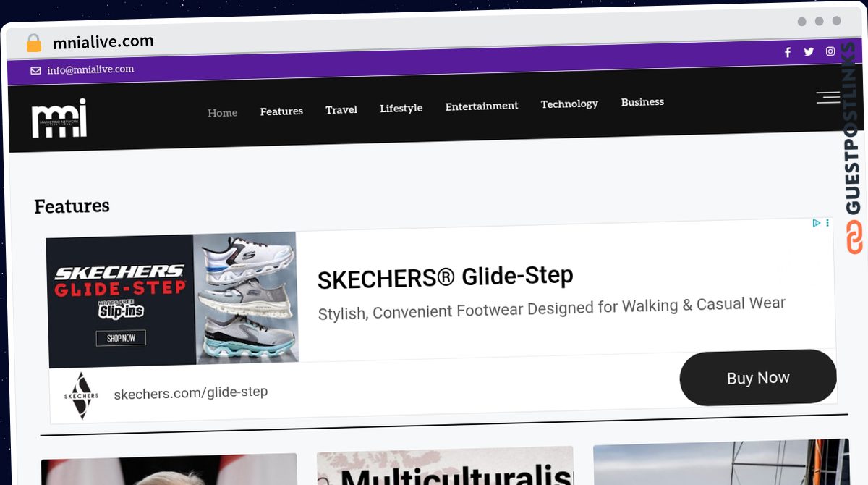Select Technology in navigation
The image size is (868, 485).
pos(569,104)
